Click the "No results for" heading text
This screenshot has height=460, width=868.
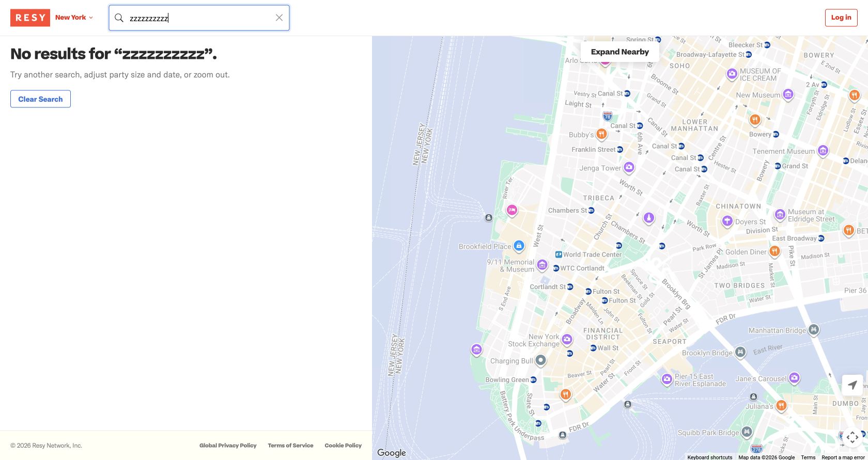114,54
